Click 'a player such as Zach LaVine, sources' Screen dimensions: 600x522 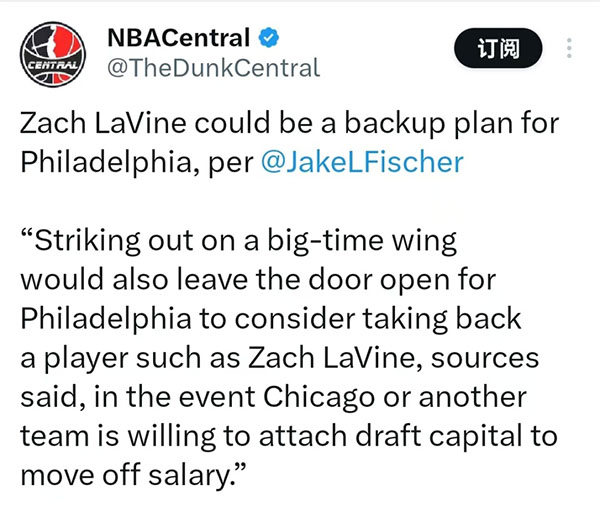pyautogui.click(x=279, y=359)
